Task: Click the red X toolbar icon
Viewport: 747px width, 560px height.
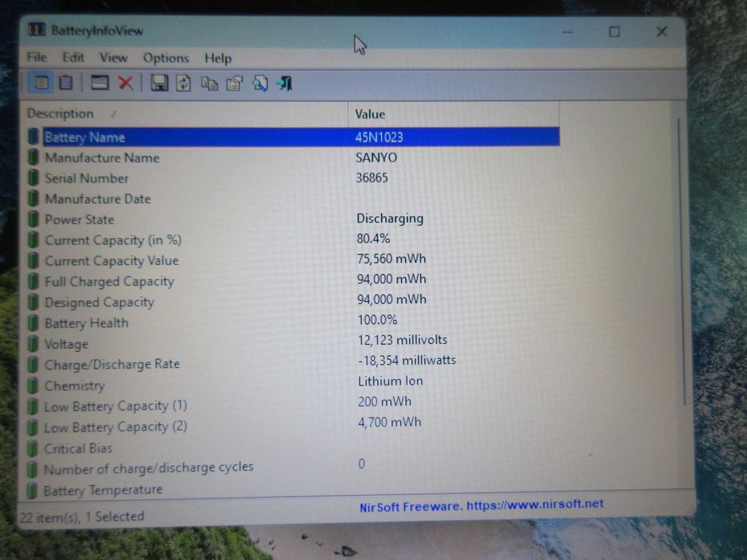Action: pyautogui.click(x=126, y=83)
